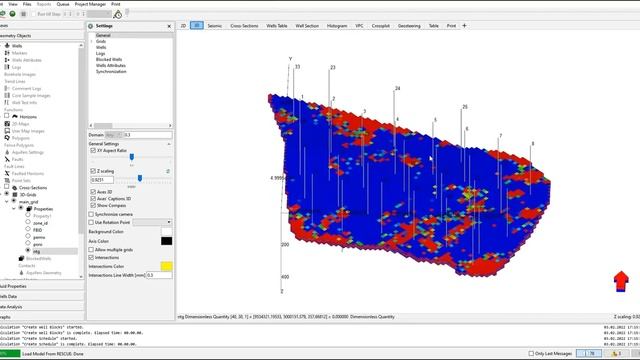
Task: Click the Wells icon in the tree
Action: [x=7, y=46]
